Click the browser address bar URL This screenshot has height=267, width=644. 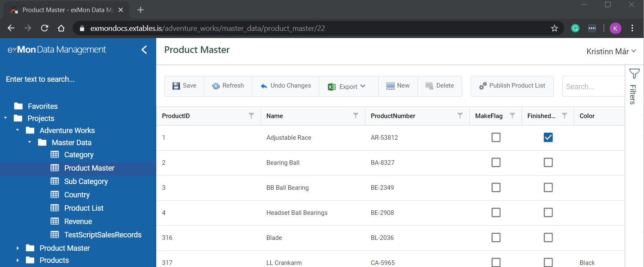coord(208,28)
